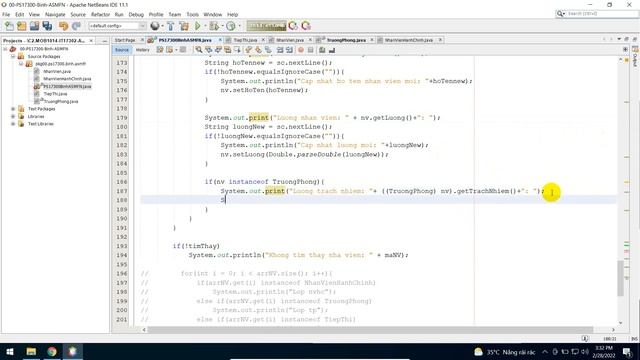Select the Source view button
The height and width of the screenshot is (360, 640).
(x=122, y=50)
